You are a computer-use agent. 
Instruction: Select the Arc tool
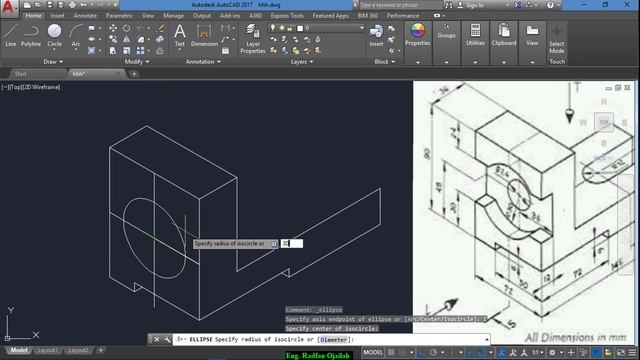coord(76,36)
